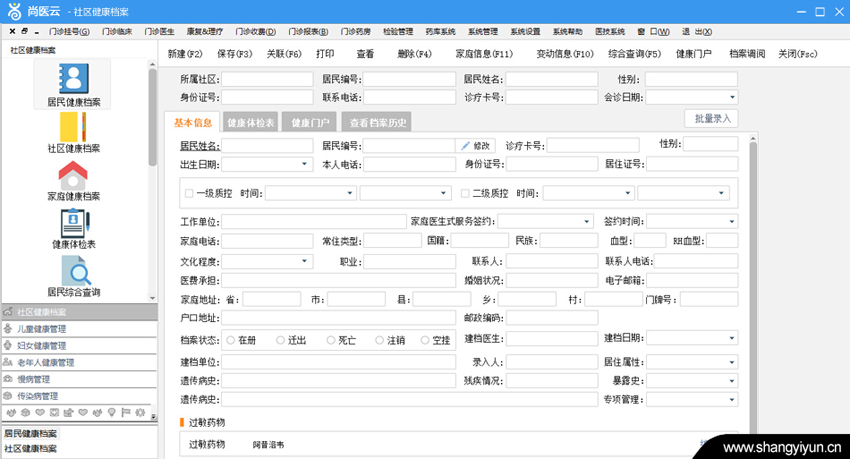Click the inner window restore icon in menu bar
This screenshot has height=459, width=850.
click(x=24, y=31)
